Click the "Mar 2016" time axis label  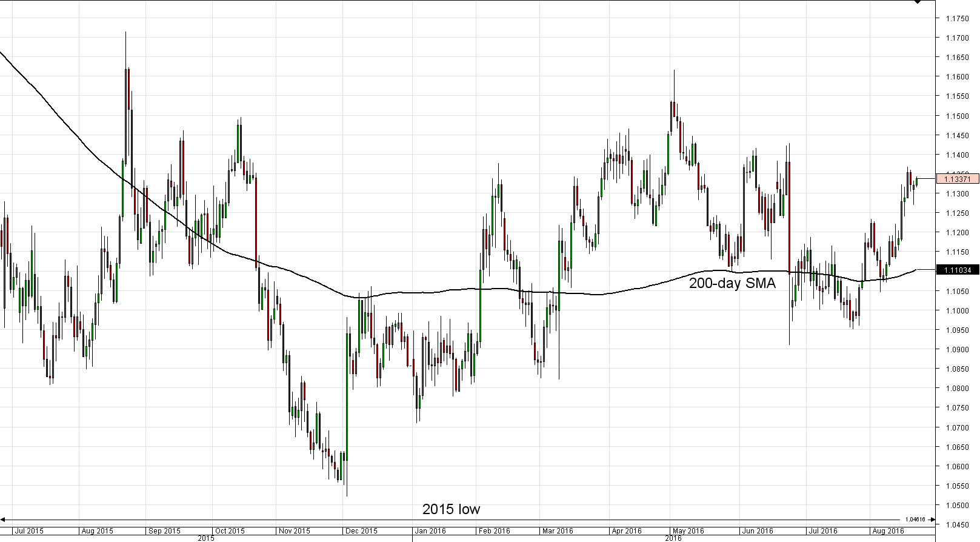[x=558, y=531]
